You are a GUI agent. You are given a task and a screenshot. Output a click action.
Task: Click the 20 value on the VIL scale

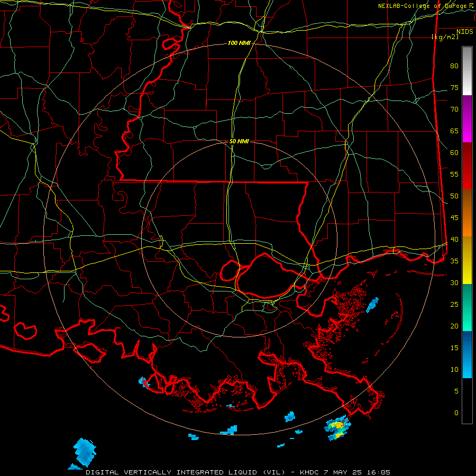tap(454, 326)
